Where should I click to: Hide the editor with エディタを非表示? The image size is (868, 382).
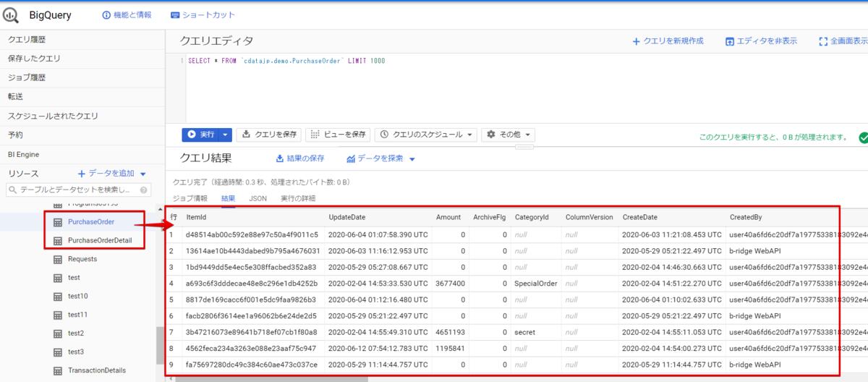(x=761, y=41)
